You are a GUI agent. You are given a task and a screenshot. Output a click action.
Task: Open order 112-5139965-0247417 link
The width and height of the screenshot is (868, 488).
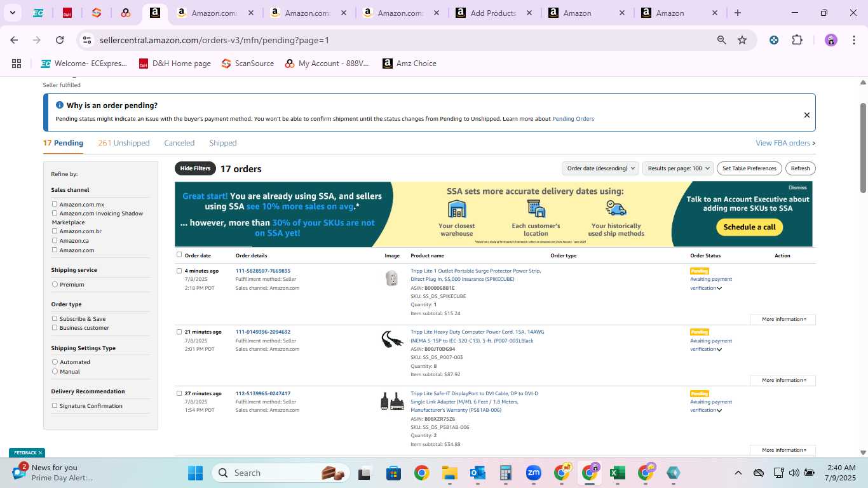tap(263, 393)
